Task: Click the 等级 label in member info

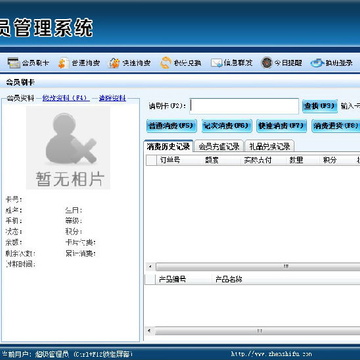Action: 74,221
